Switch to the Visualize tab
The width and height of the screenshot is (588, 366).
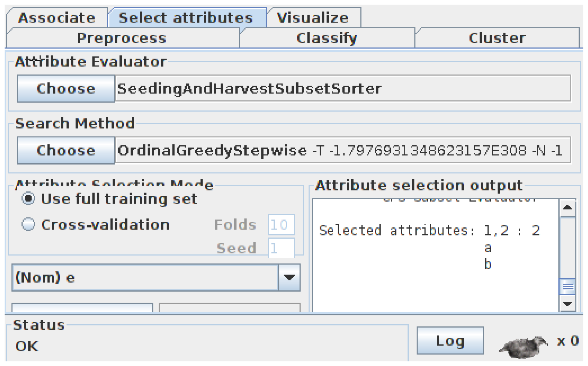coord(313,18)
